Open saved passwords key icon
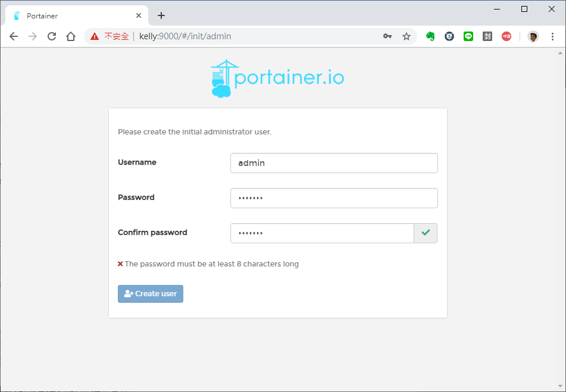The image size is (566, 392). pos(387,36)
